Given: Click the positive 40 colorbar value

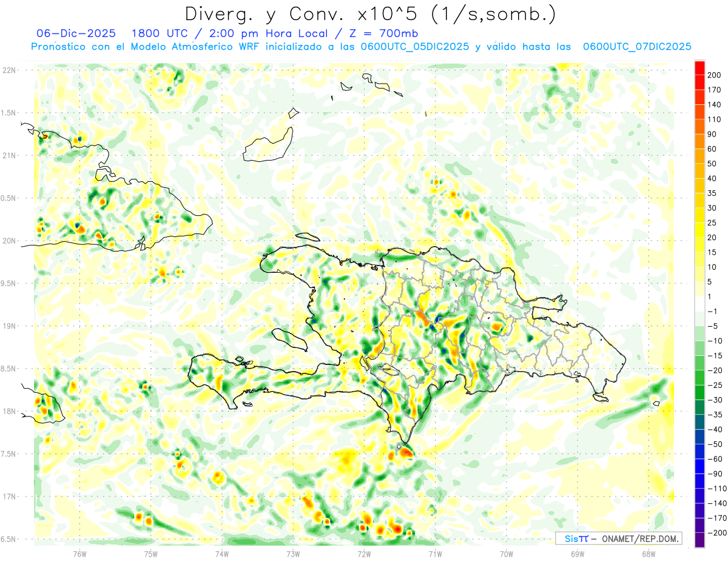Looking at the screenshot, I should click(x=713, y=179).
